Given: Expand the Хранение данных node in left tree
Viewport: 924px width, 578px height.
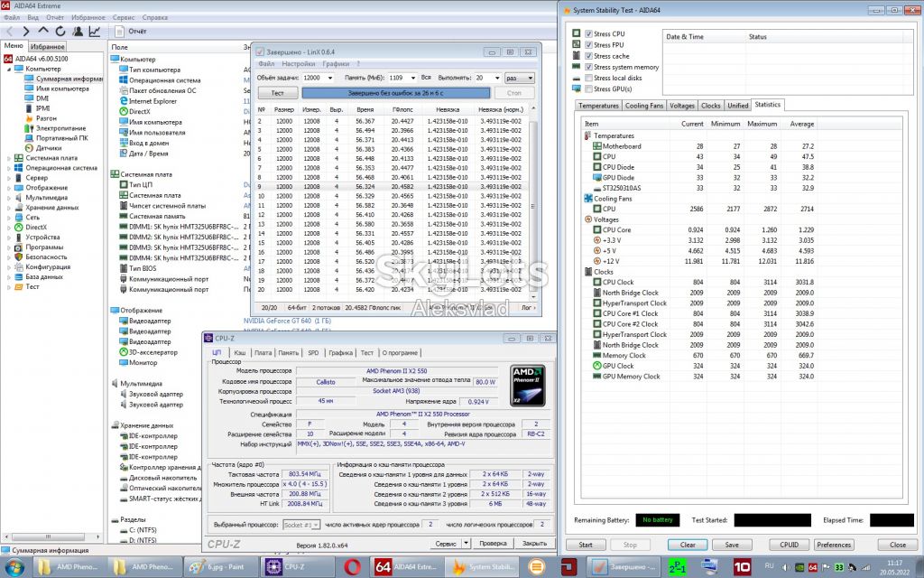Looking at the screenshot, I should (x=9, y=208).
